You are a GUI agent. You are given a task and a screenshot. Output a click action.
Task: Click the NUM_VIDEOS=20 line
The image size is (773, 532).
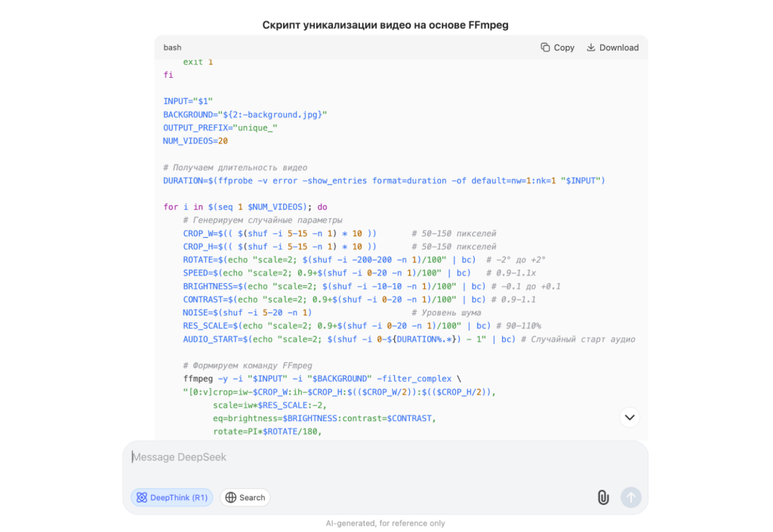click(196, 141)
